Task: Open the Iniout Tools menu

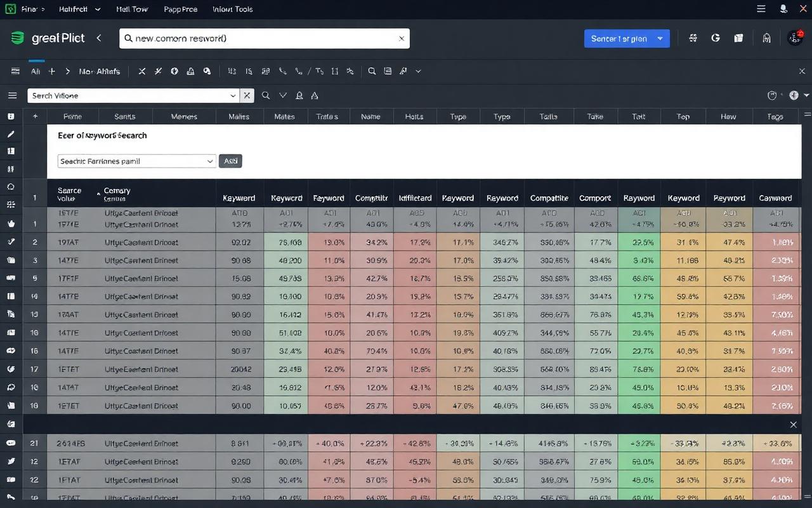Action: [232, 10]
